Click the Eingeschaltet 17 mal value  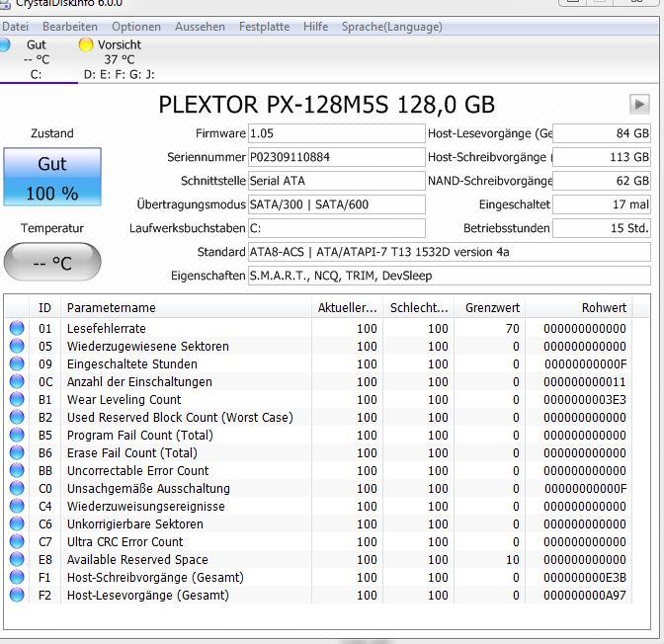(x=602, y=204)
